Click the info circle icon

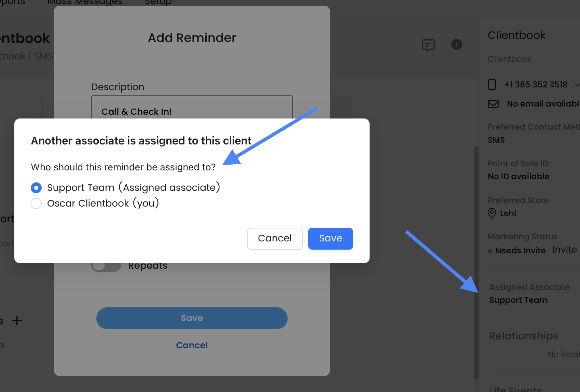pos(456,44)
